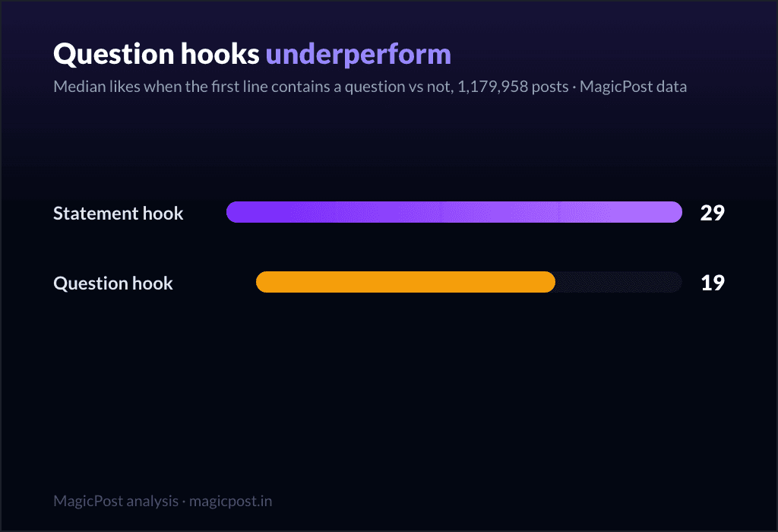Open the magicpost.in link in the footer
The width and height of the screenshot is (778, 532).
tap(230, 502)
